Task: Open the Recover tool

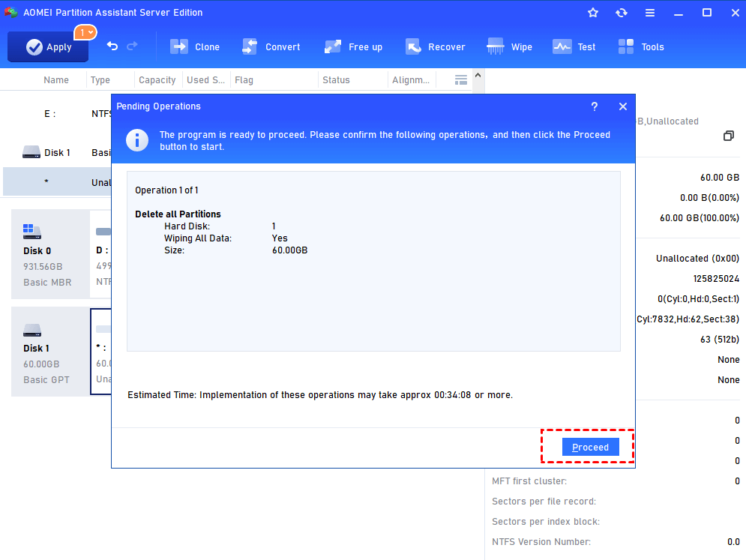Action: pos(436,46)
